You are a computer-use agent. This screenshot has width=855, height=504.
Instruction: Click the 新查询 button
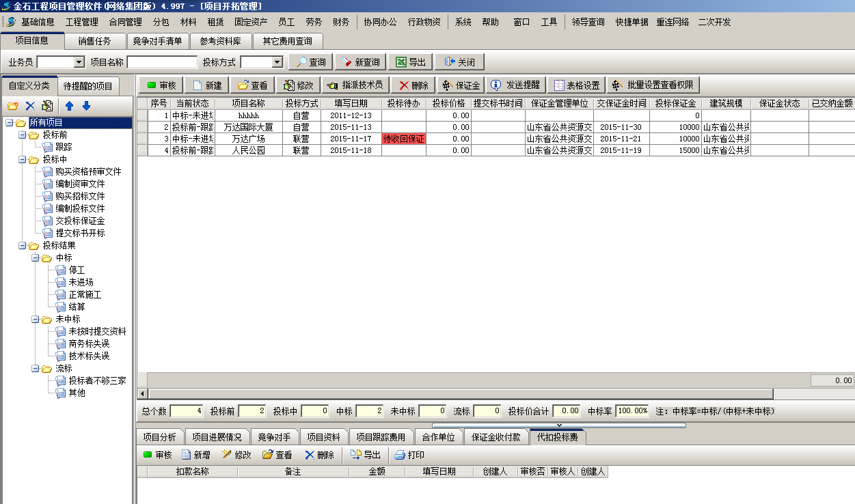point(360,62)
